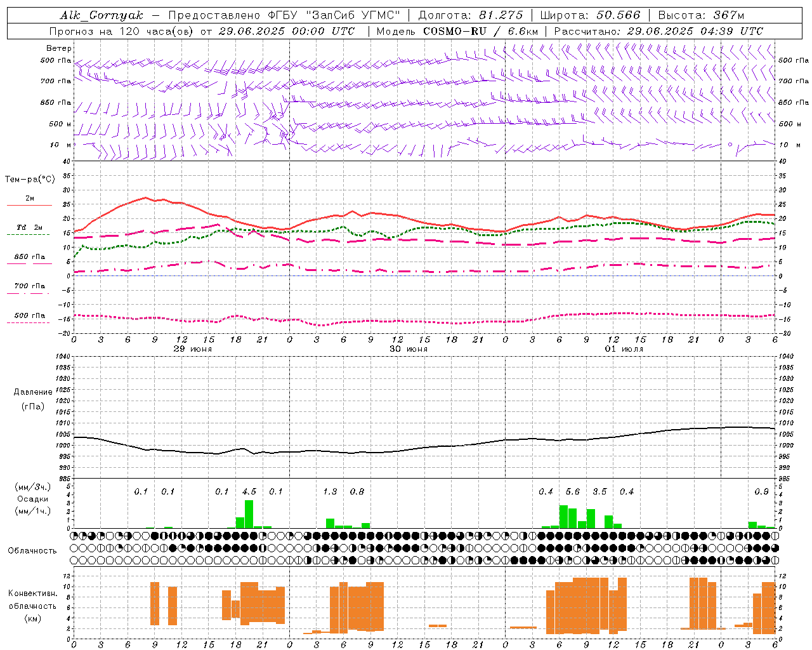Select the Тем-ра(°C) axis title
Screen dimensions: 812x650
coord(30,180)
